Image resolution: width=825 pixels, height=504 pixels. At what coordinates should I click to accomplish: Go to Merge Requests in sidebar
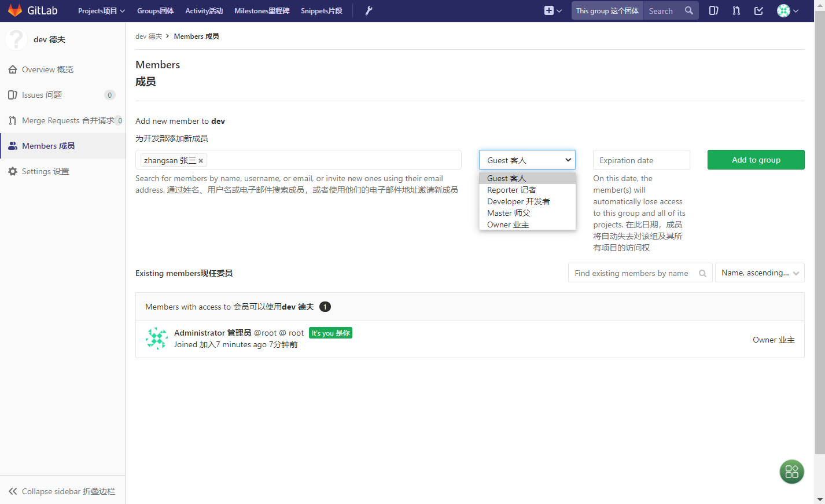click(x=62, y=120)
